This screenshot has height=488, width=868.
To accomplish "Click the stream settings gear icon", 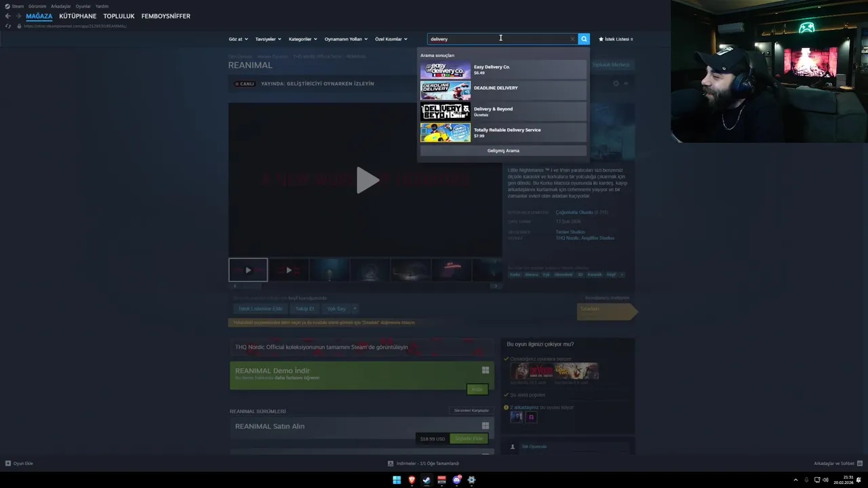I will click(616, 83).
